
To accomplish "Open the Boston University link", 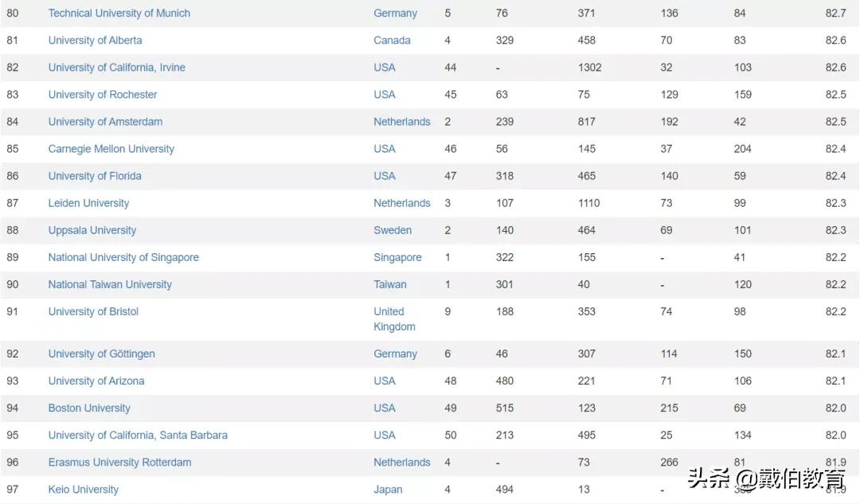I will (x=89, y=408).
